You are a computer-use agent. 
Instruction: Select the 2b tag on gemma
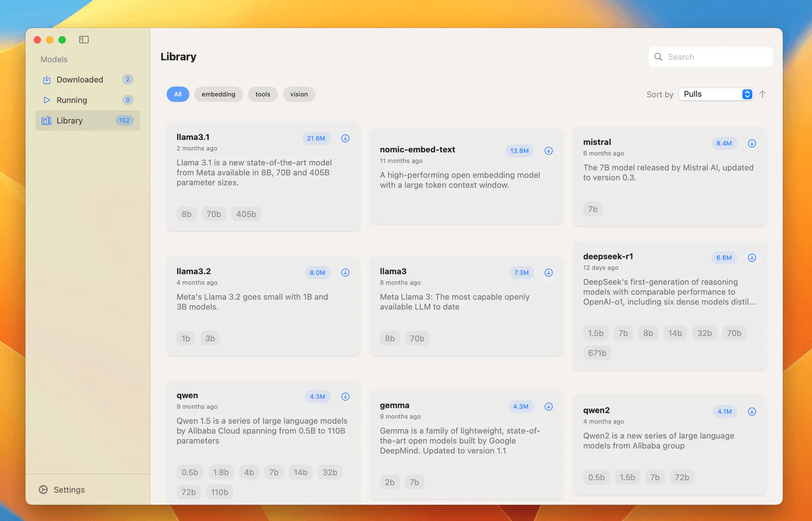[390, 482]
